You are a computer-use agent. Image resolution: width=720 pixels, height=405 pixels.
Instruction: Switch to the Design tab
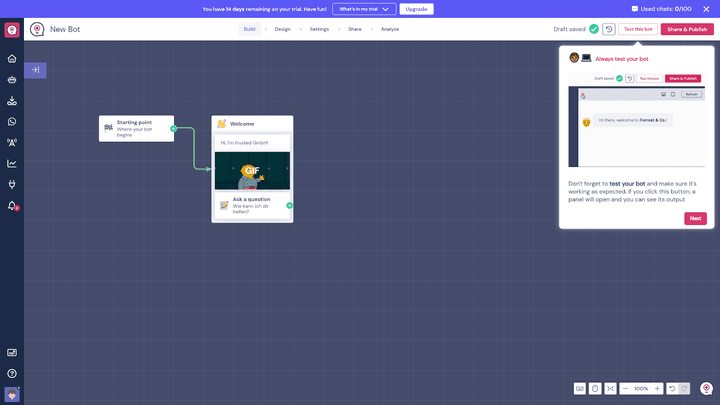(283, 29)
